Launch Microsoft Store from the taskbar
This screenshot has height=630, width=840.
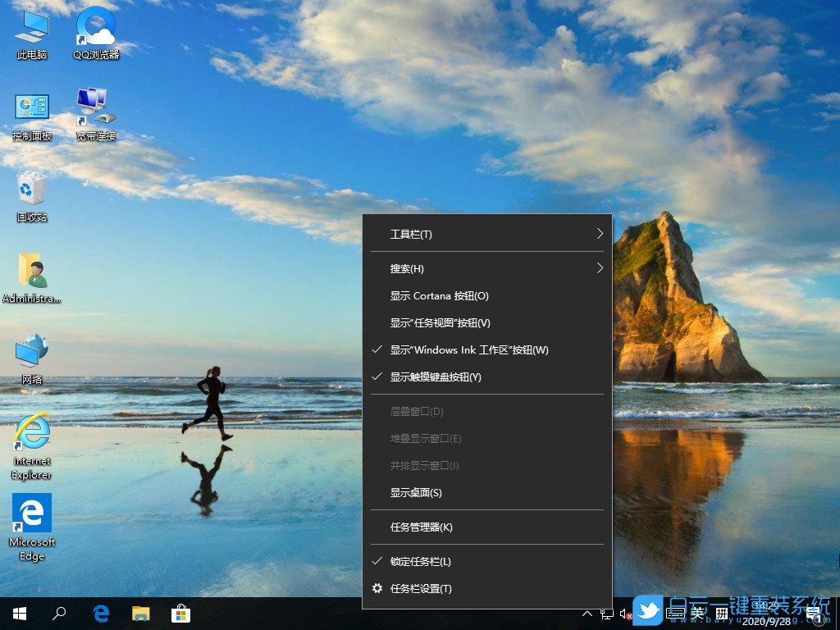pos(180,614)
